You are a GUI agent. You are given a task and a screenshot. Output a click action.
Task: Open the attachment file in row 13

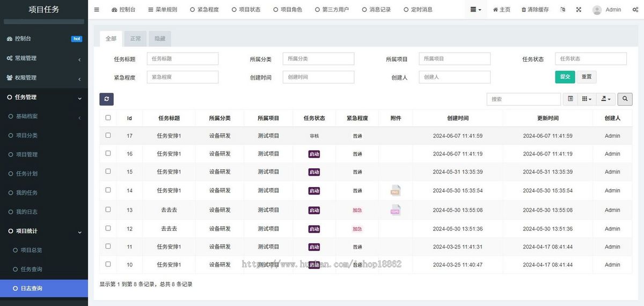tap(396, 210)
